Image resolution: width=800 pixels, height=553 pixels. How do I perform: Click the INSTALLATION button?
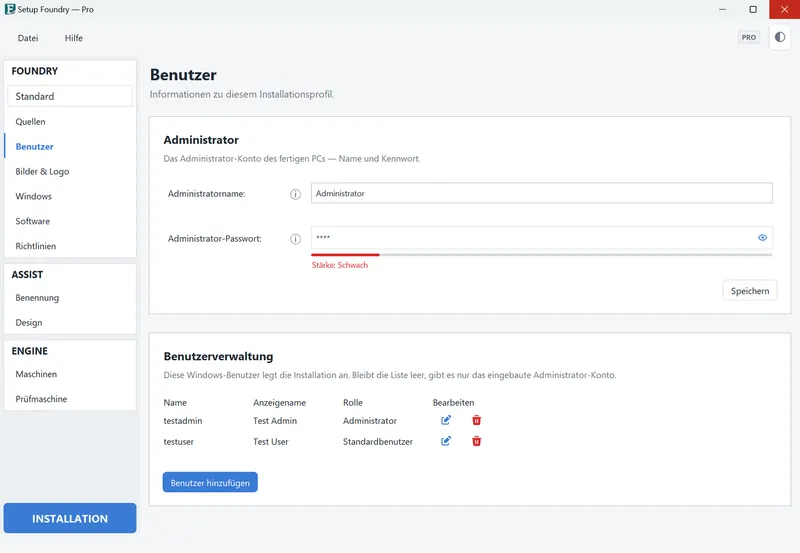click(x=70, y=518)
